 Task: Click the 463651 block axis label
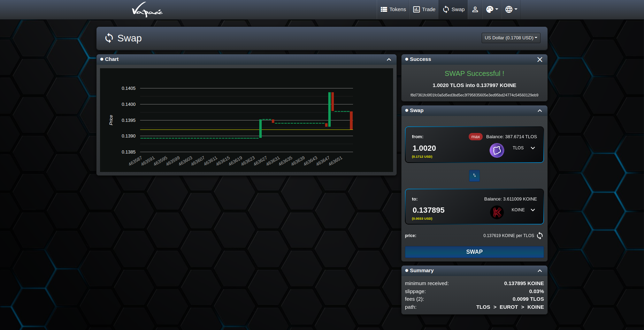coord(336,161)
